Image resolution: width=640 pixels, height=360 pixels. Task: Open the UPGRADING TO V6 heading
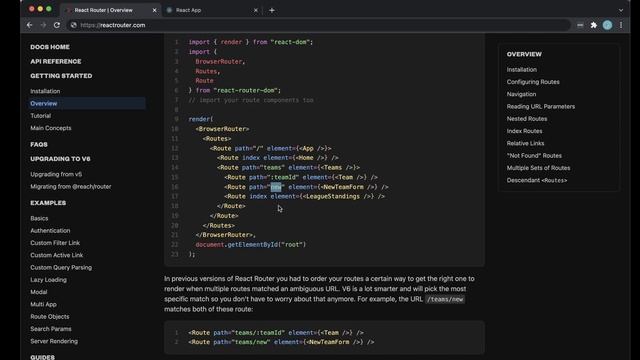coord(60,159)
